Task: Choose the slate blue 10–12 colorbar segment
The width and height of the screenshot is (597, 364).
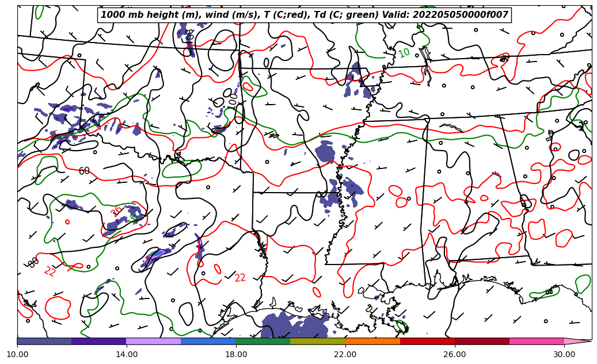Action: click(x=44, y=341)
